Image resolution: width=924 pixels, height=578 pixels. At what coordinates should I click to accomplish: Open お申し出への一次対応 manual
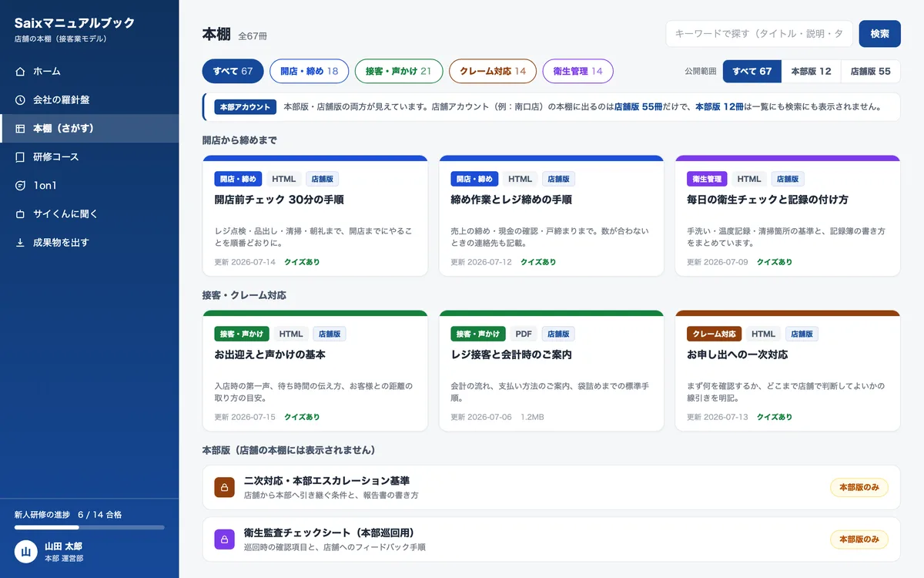tap(788, 371)
